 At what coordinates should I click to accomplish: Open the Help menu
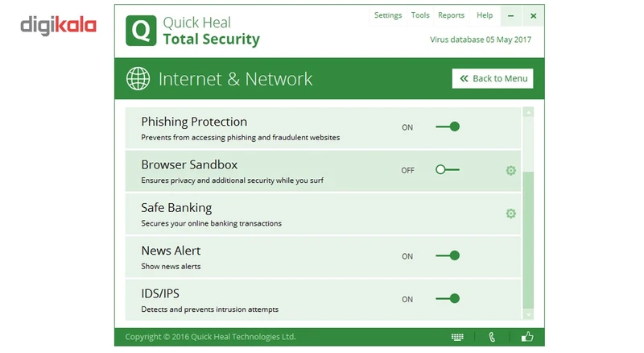pos(485,15)
